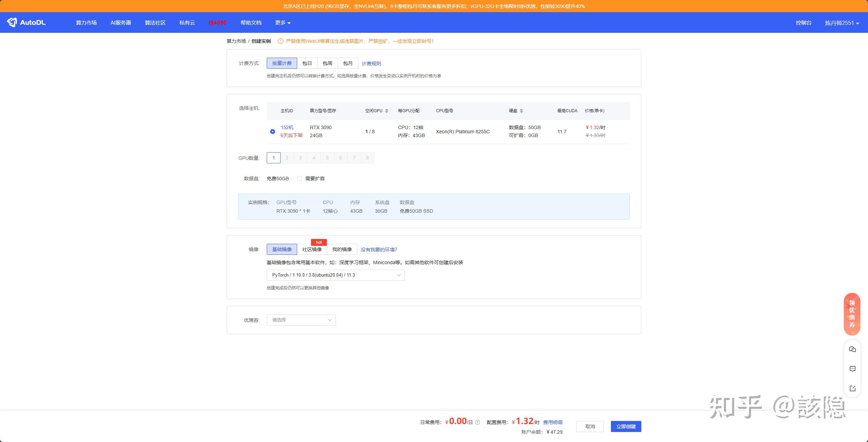Open the 优惠券 coupon dropdown

301,320
